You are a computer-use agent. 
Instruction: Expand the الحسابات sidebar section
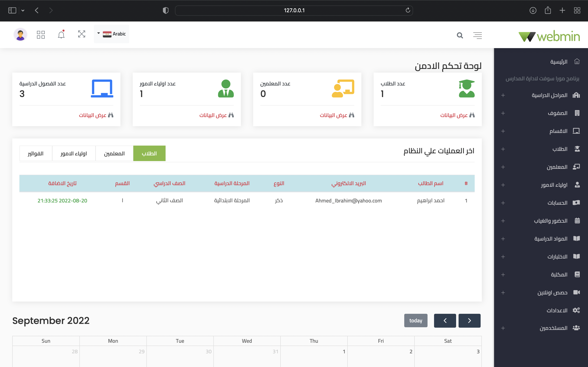point(557,203)
